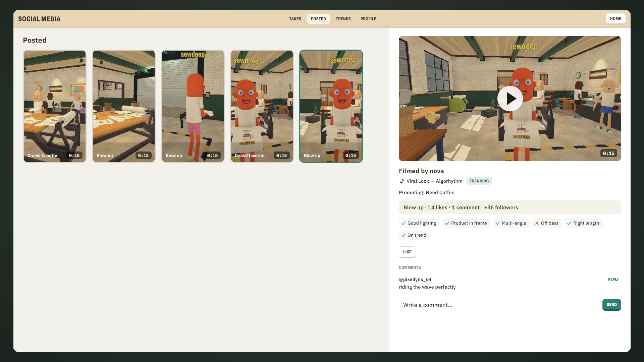Click the Right length tag
The height and width of the screenshot is (362, 644).
583,223
